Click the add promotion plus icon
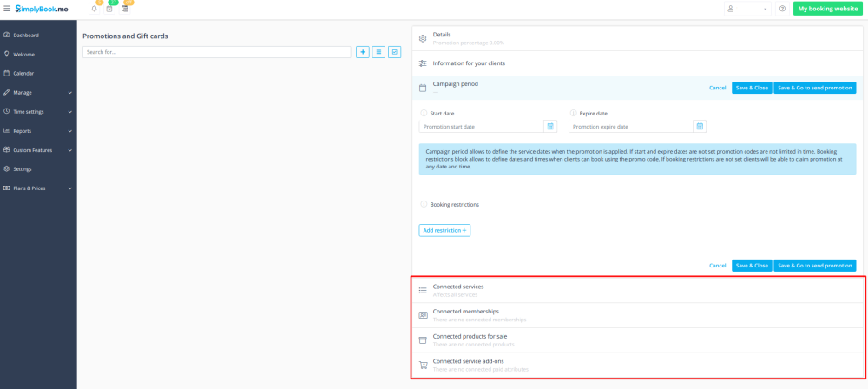868x389 pixels. click(x=363, y=52)
